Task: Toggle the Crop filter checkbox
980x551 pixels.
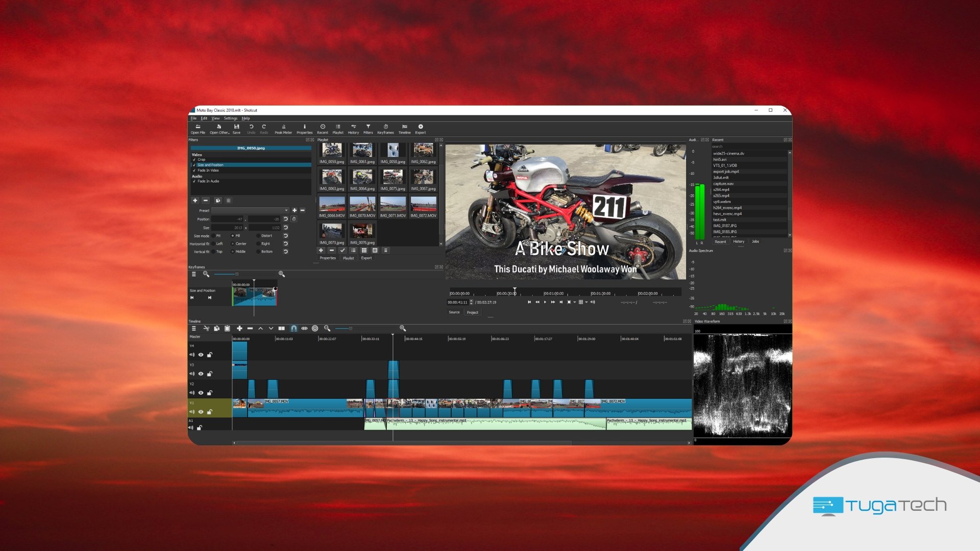Action: click(x=194, y=160)
